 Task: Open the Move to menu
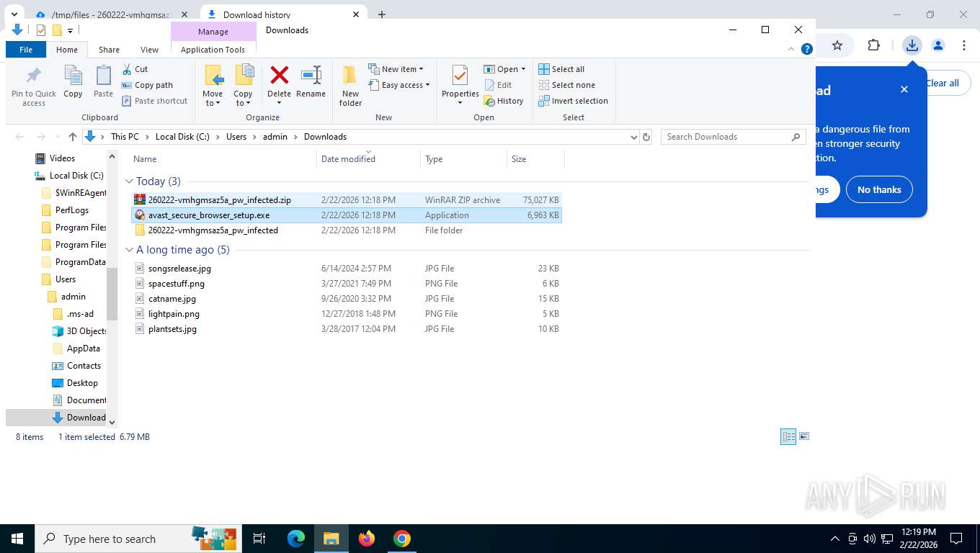(x=213, y=86)
